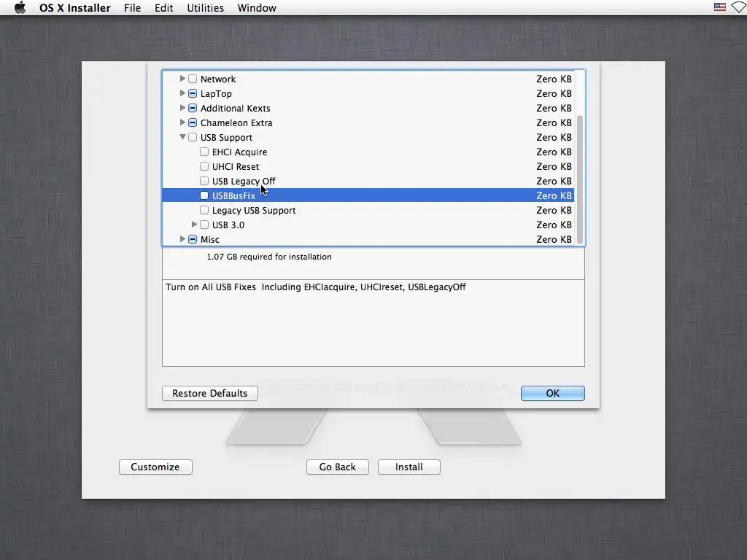Select the Additional Kexts row label

pos(235,108)
